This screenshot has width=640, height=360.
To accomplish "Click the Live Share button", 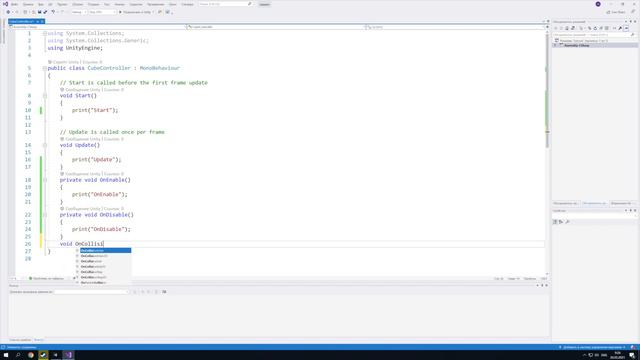I will pos(616,12).
